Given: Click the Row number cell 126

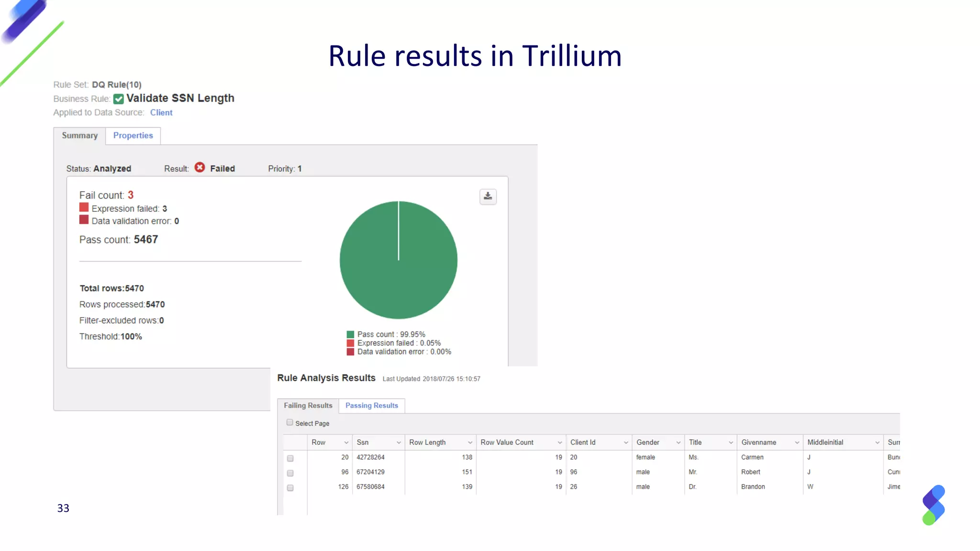Looking at the screenshot, I should click(343, 487).
